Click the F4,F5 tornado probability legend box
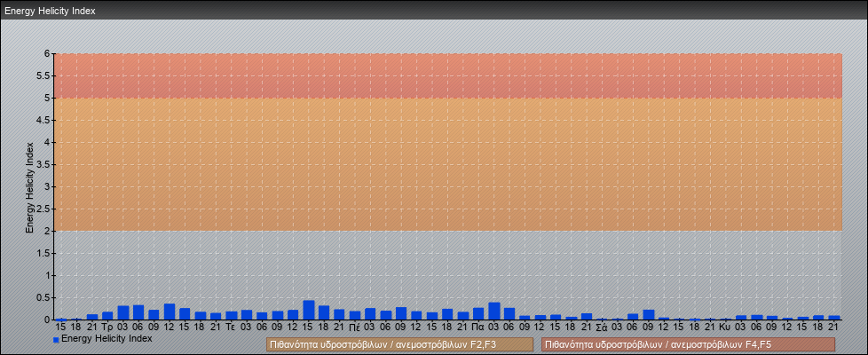This screenshot has width=868, height=355. click(x=688, y=344)
